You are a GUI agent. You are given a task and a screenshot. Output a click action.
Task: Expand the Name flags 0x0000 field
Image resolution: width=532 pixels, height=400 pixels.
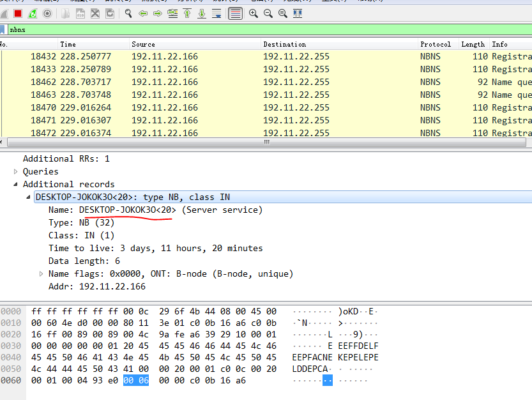(42, 273)
